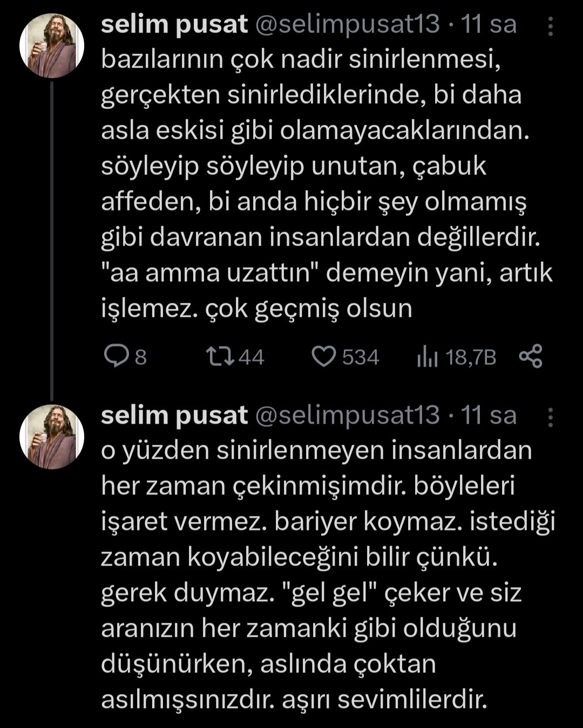
Task: Open more options on the first tweet
Action: coord(550,26)
